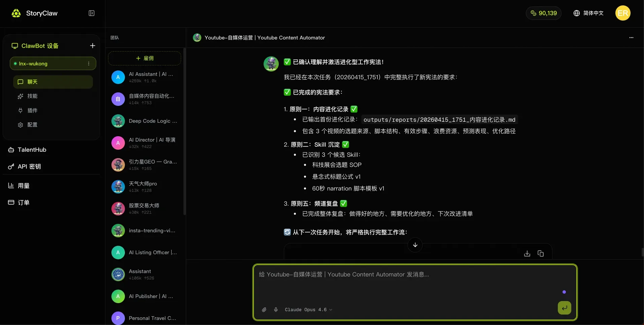Click the 60秒 narration 脚本模板 v1 text
Screen dimensions: 644x325
[x=348, y=188]
